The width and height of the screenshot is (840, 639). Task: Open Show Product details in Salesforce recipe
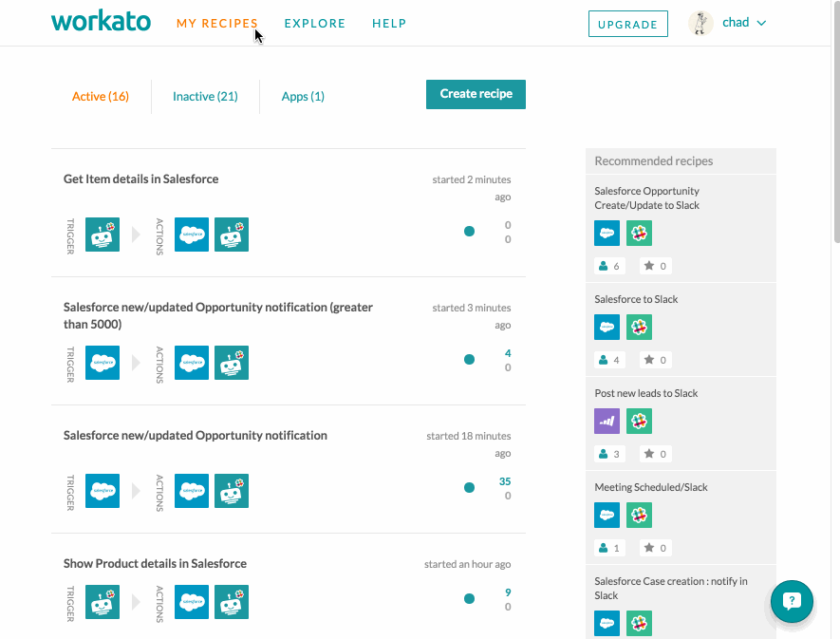(x=155, y=563)
